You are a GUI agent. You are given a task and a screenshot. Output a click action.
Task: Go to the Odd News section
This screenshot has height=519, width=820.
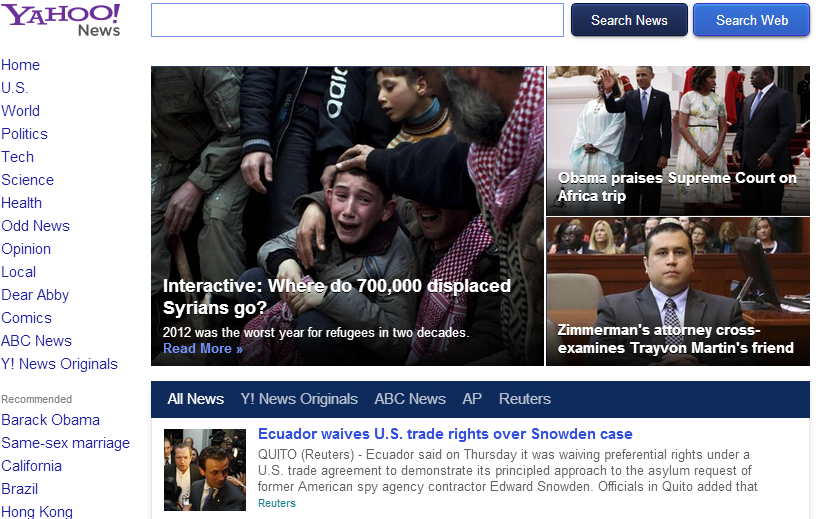click(35, 226)
